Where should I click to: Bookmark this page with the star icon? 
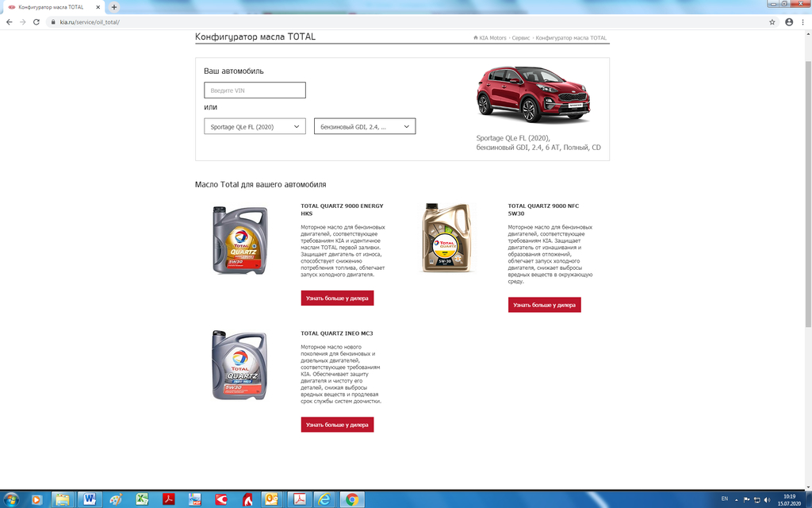pos(772,21)
